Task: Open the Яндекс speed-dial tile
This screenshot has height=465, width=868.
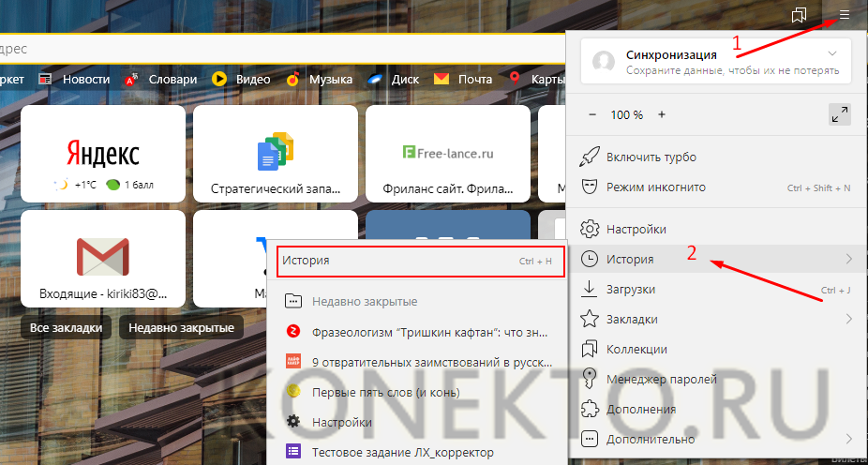Action: 103,154
